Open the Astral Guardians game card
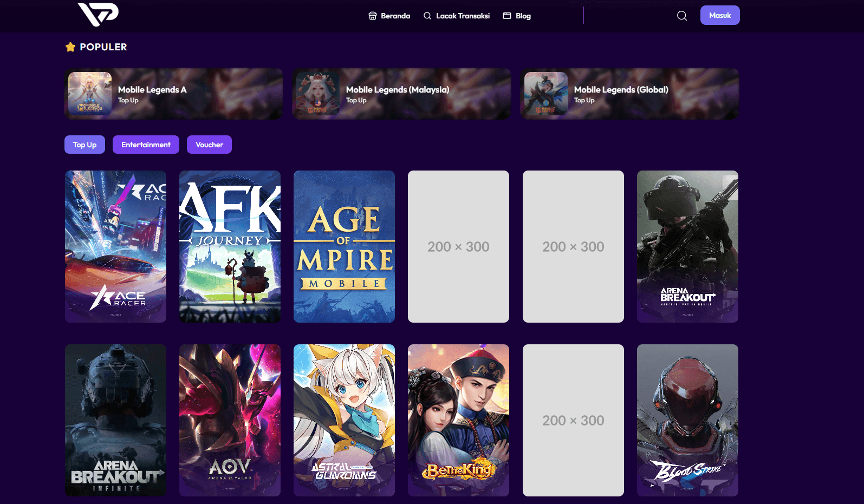Screen dimensions: 864x504 344,420
